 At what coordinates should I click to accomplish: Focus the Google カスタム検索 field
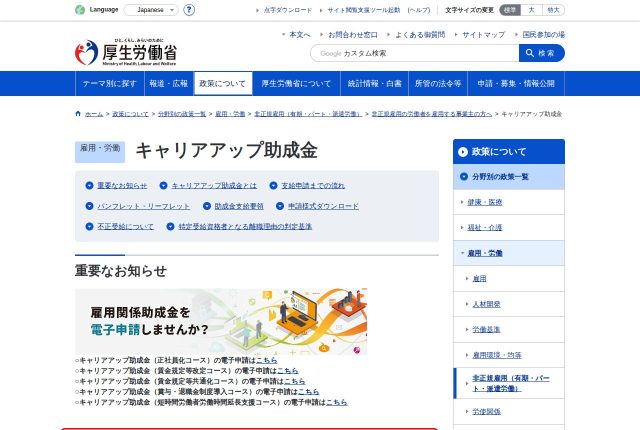pyautogui.click(x=415, y=53)
